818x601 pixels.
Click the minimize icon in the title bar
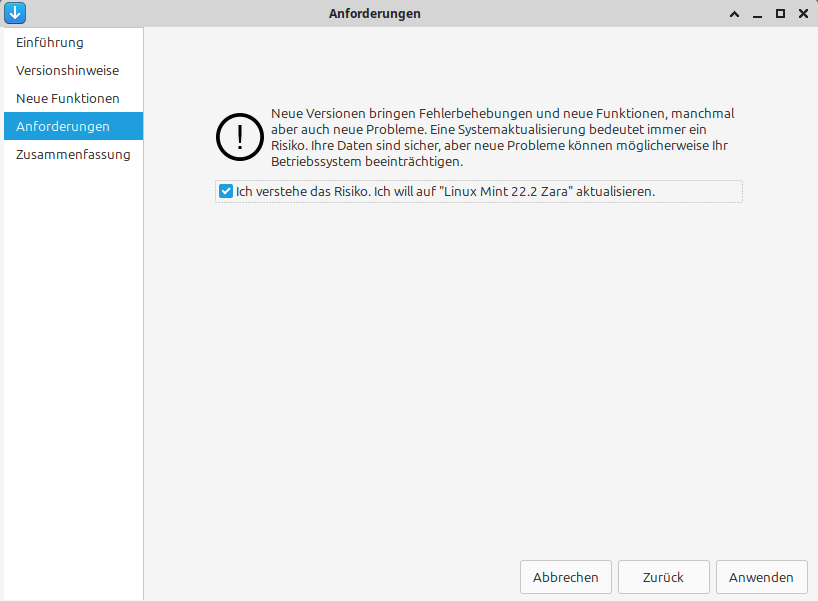757,13
